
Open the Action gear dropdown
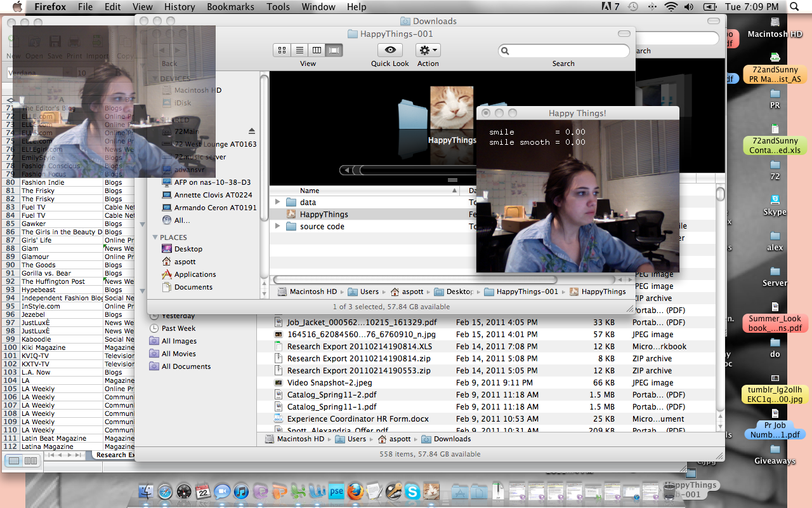coord(428,50)
